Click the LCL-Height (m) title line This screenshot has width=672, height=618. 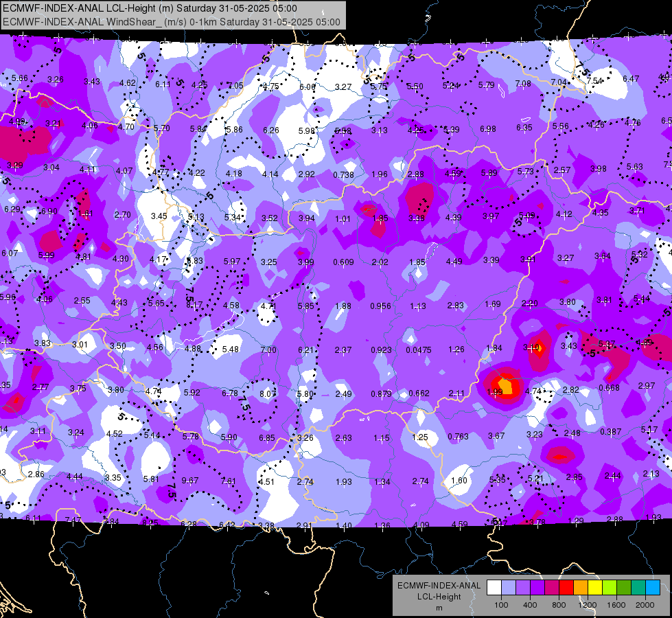click(150, 8)
